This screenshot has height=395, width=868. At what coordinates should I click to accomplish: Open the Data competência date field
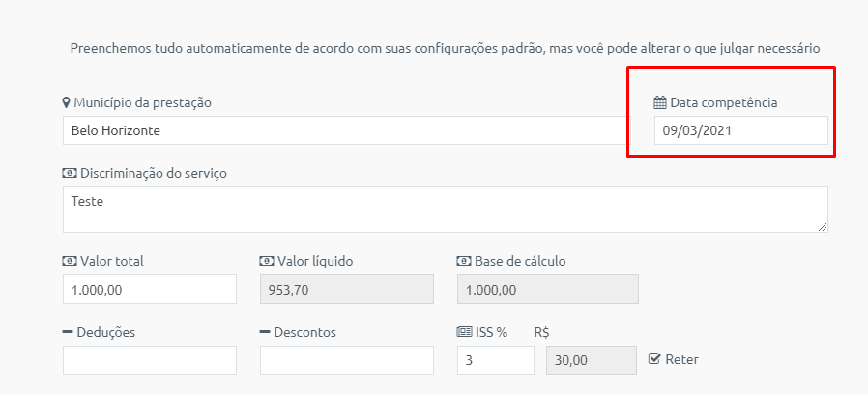[x=741, y=130]
